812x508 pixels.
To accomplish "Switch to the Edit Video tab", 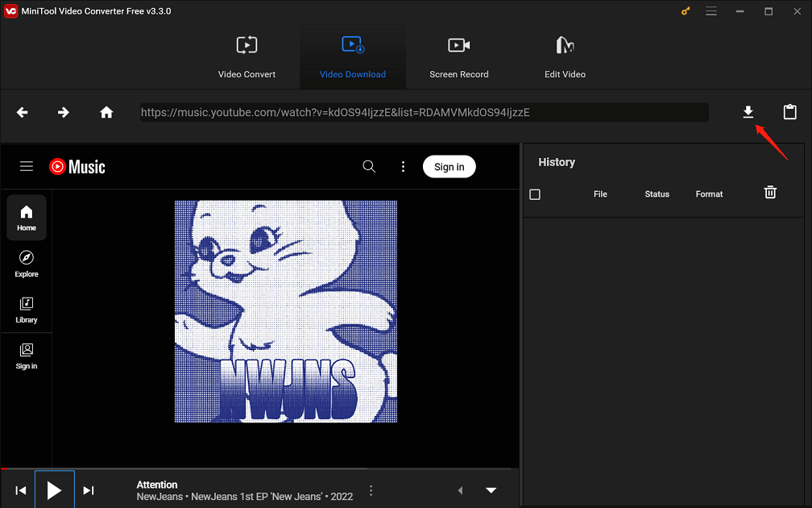I will pos(565,56).
